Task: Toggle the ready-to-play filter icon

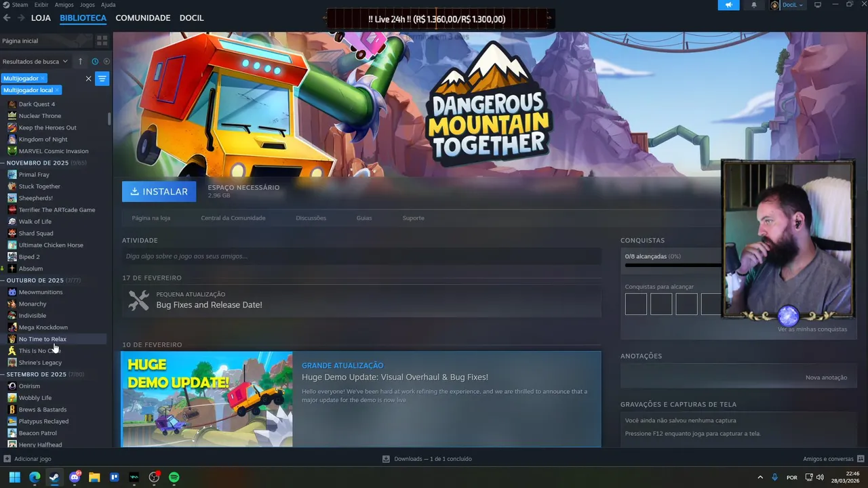Action: 106,62
